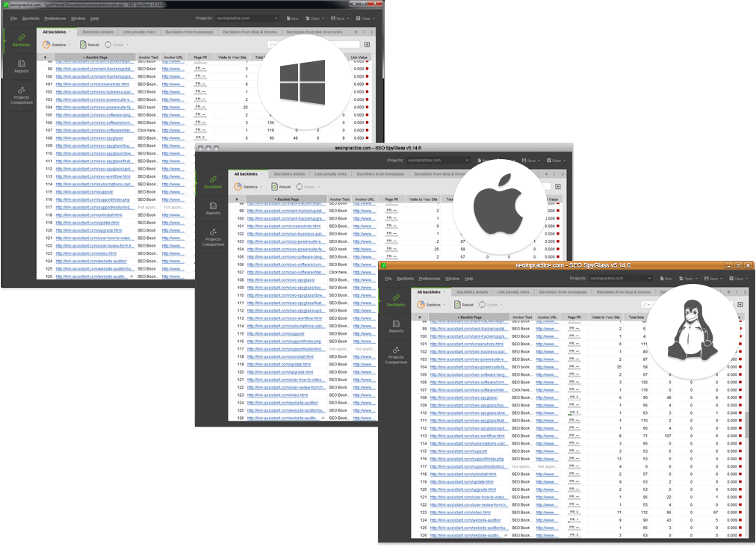Viewport: 756px width, 550px height.
Task: Open Reports in the Windows window sidebar
Action: tap(21, 67)
